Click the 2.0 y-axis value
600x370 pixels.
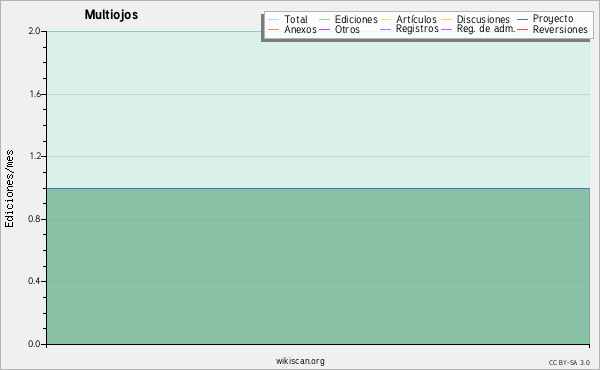tap(34, 31)
